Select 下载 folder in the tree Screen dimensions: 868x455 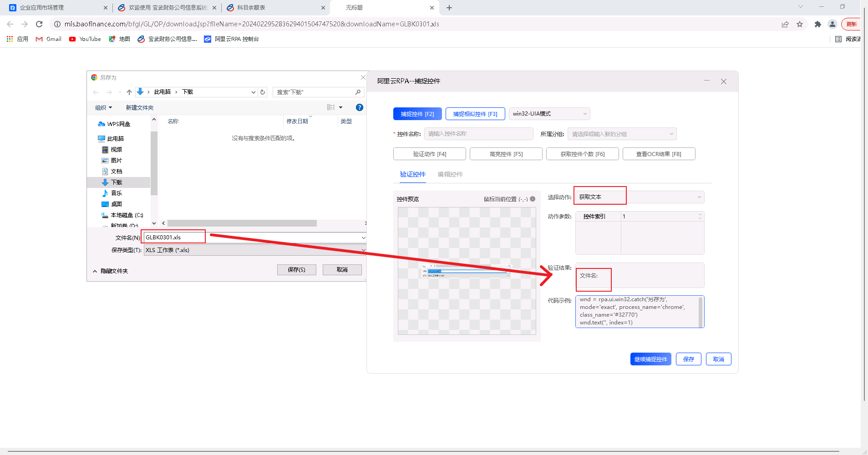coord(118,182)
